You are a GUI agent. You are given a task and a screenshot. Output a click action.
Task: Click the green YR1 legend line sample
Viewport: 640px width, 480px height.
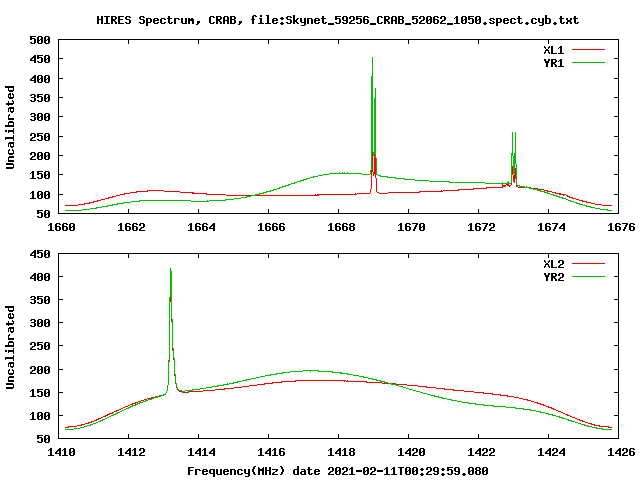(x=588, y=63)
